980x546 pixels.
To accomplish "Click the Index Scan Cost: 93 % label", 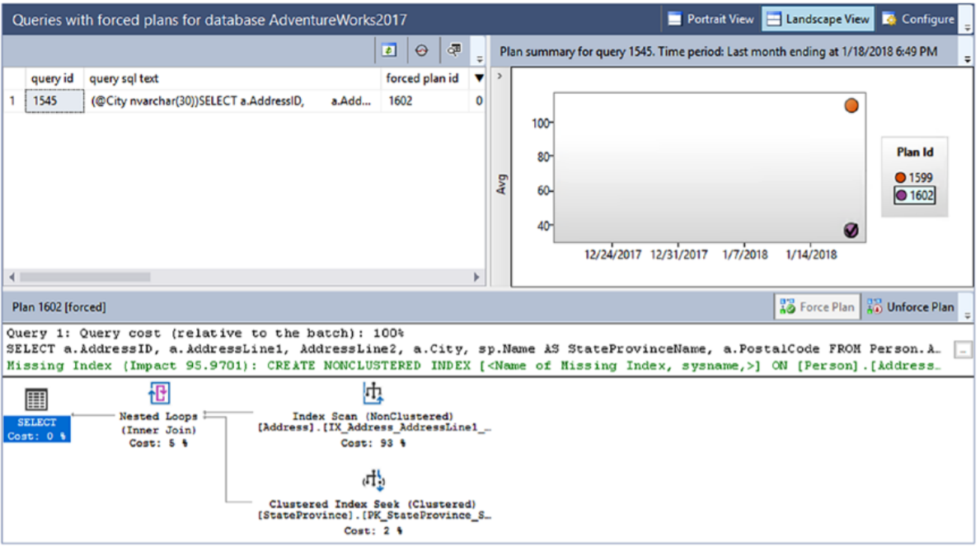I will pyautogui.click(x=373, y=443).
